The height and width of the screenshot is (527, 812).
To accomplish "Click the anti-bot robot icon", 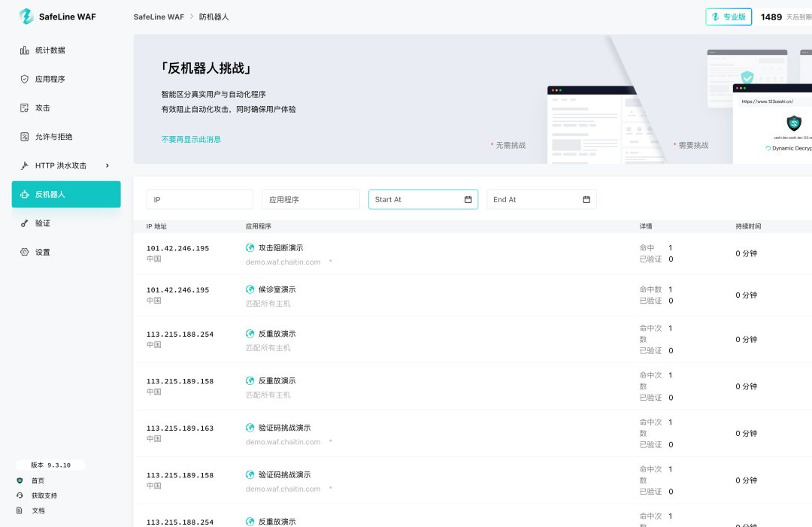I will 24,194.
